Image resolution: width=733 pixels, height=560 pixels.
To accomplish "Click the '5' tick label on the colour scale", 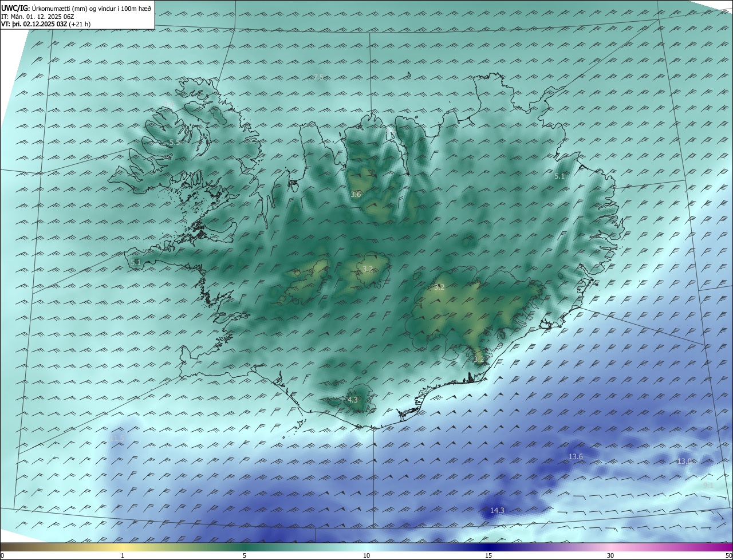I will [245, 555].
